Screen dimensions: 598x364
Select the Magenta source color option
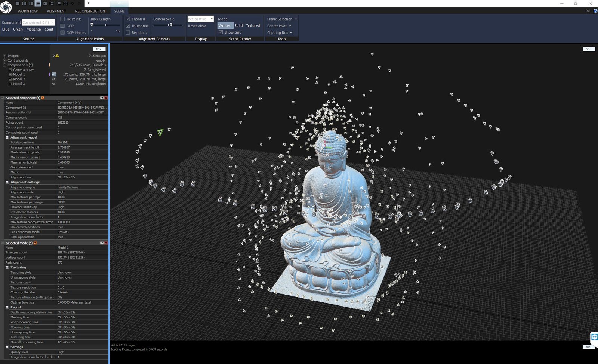point(34,29)
